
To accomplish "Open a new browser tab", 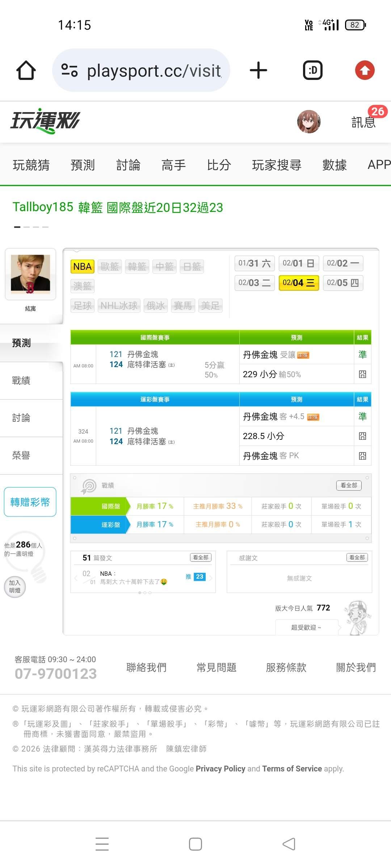I will [x=258, y=70].
